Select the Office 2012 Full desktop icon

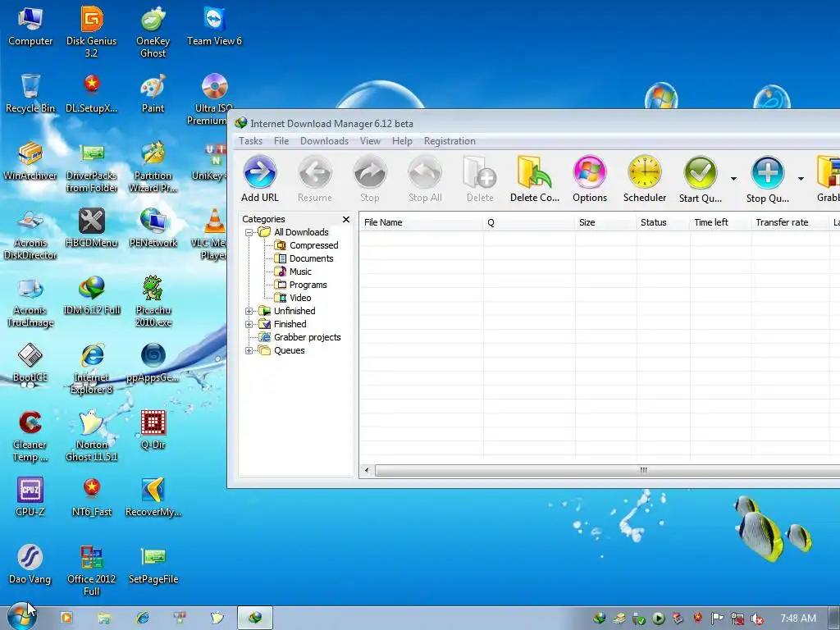(x=92, y=570)
